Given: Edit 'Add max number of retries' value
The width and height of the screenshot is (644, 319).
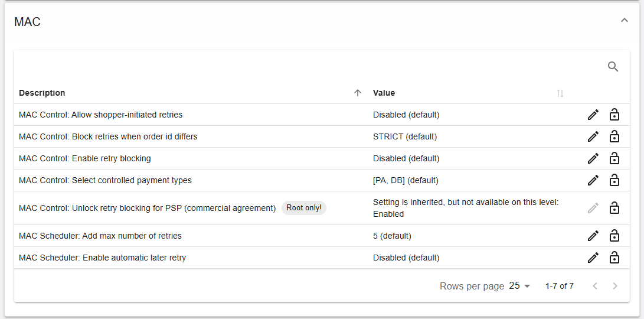Looking at the screenshot, I should click(x=593, y=236).
